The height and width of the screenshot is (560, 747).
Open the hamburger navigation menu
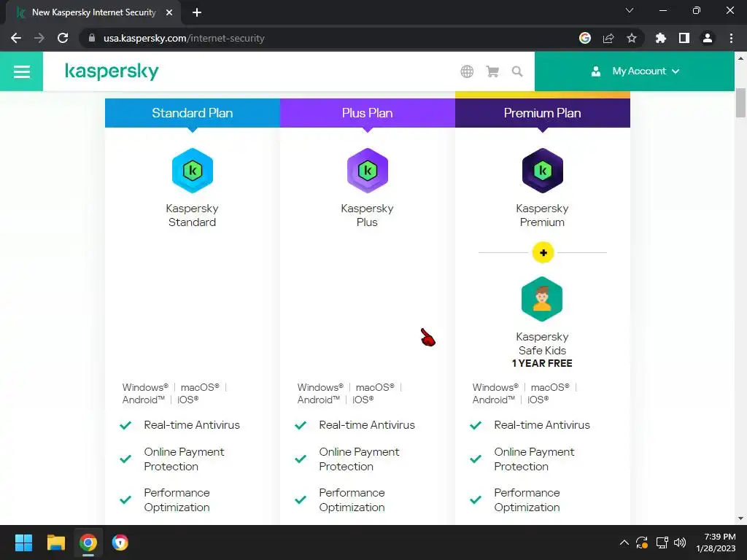click(21, 71)
